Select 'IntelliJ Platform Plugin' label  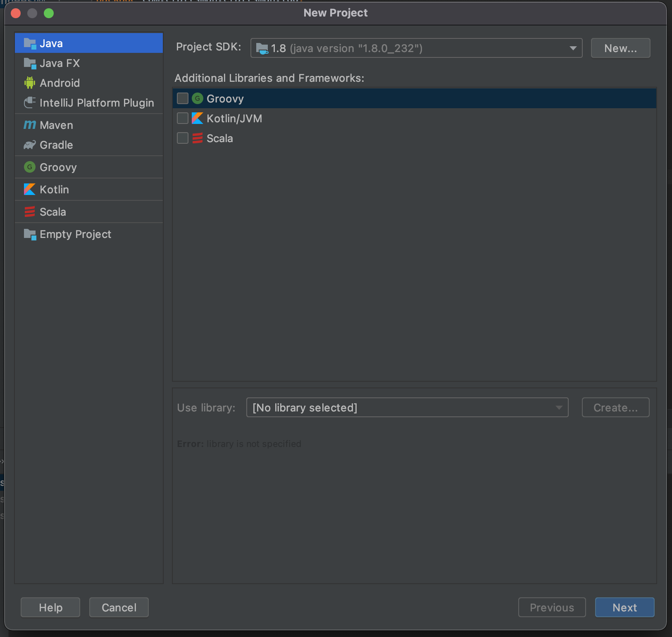[97, 103]
